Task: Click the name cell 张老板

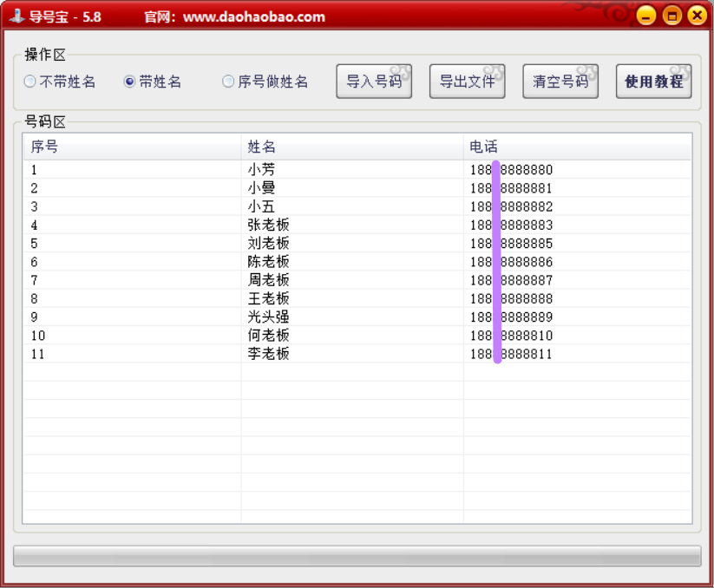Action: (268, 225)
